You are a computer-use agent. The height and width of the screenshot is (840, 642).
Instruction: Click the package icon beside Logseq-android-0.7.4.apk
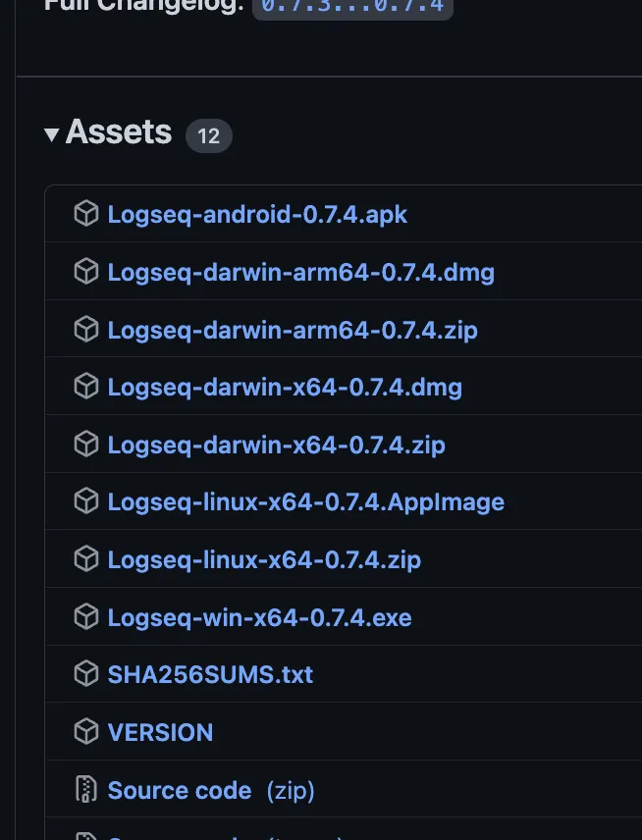(x=86, y=214)
